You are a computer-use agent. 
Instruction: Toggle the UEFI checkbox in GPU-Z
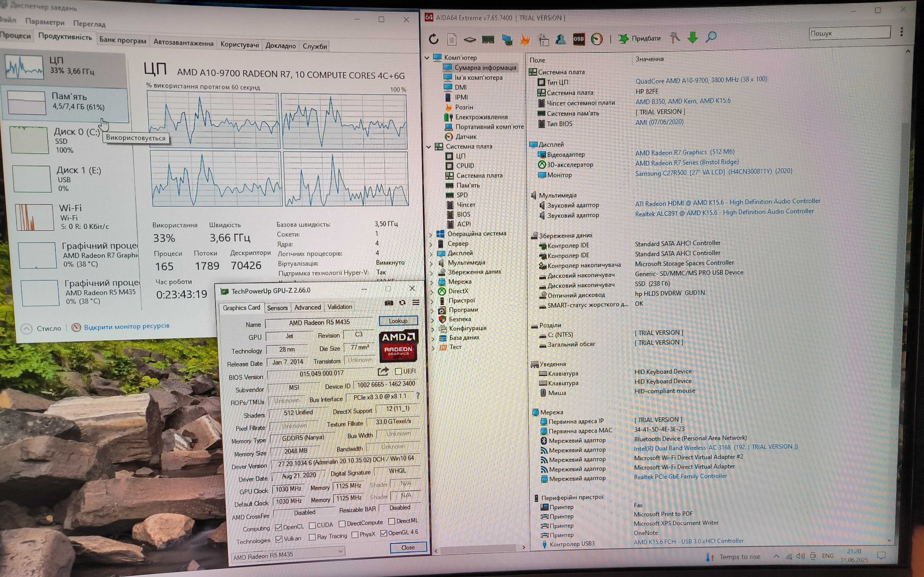pos(399,371)
